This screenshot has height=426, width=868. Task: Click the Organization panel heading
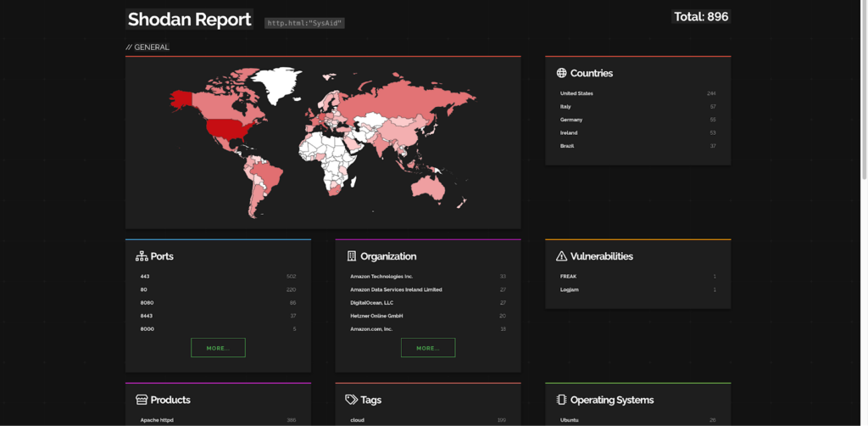pyautogui.click(x=388, y=256)
